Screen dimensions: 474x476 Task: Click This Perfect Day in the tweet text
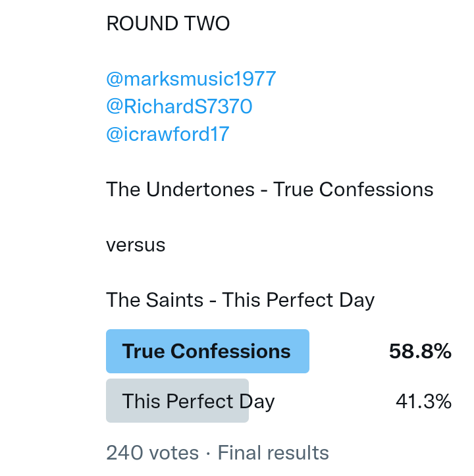(x=298, y=300)
